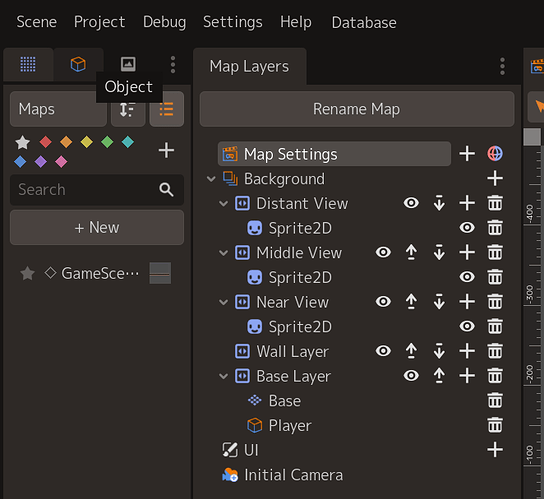This screenshot has height=499, width=544.
Task: Move Wall Layer down
Action: [439, 351]
